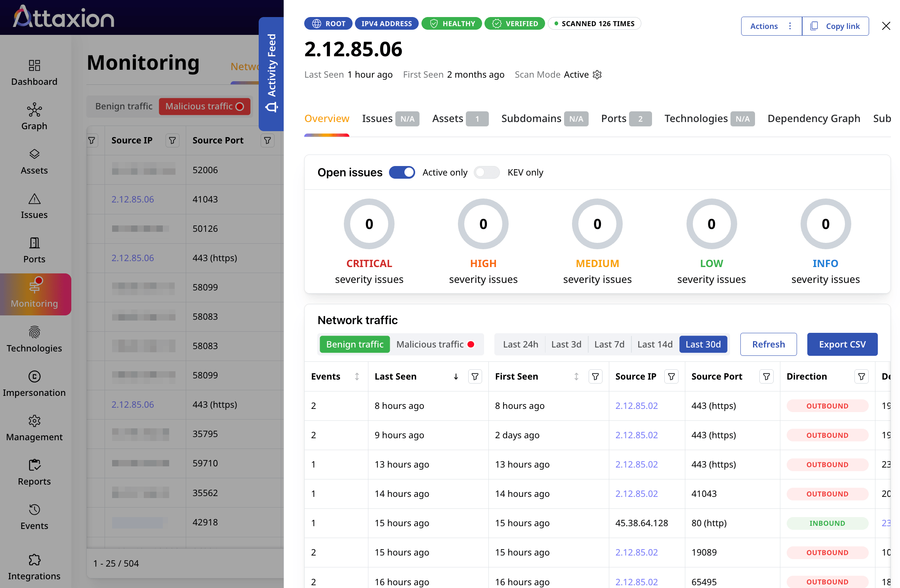Disable the Active only toggle

[402, 172]
